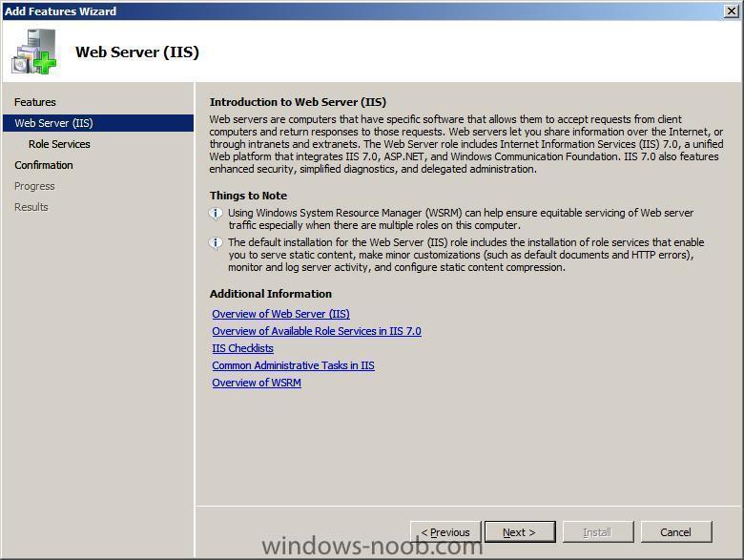The height and width of the screenshot is (560, 744).
Task: Open the Confirmation step
Action: [x=44, y=165]
